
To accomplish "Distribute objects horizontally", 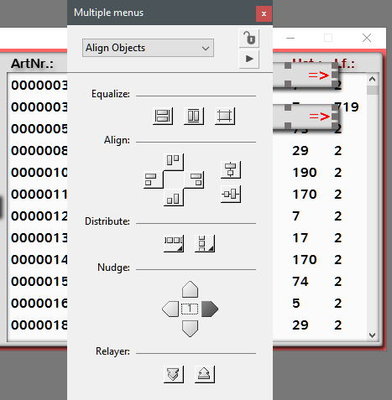I will [x=174, y=243].
